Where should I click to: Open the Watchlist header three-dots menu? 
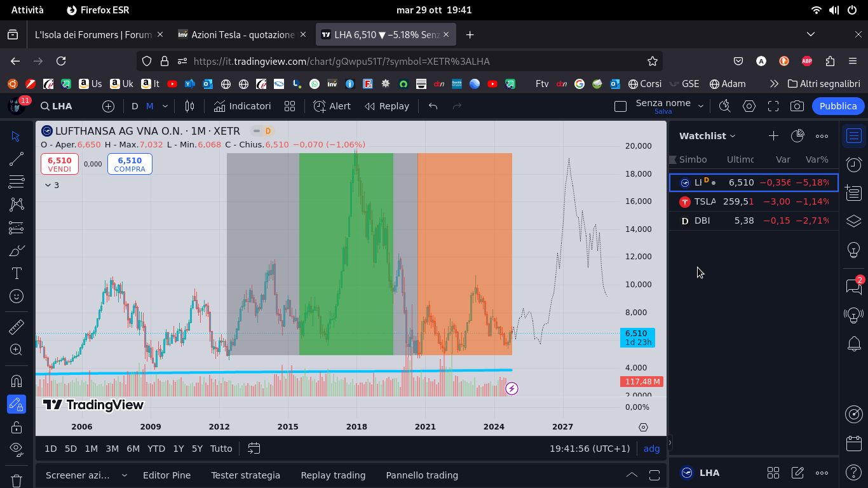pos(822,136)
